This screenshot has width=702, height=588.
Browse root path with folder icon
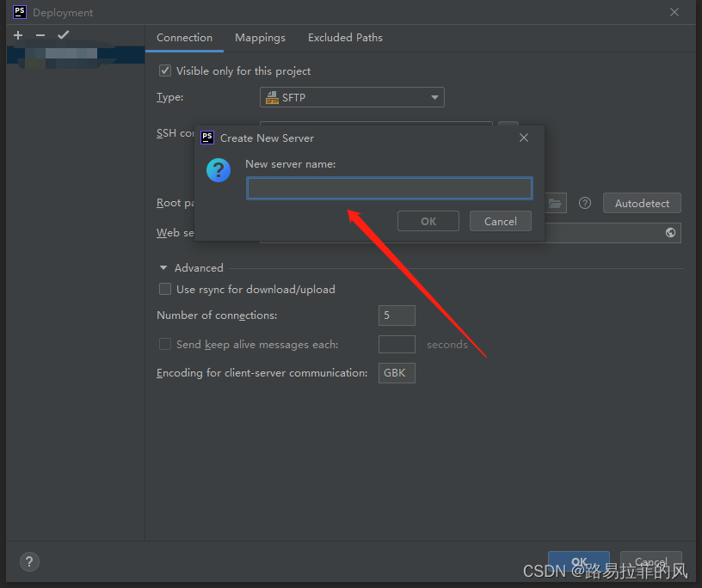click(555, 203)
